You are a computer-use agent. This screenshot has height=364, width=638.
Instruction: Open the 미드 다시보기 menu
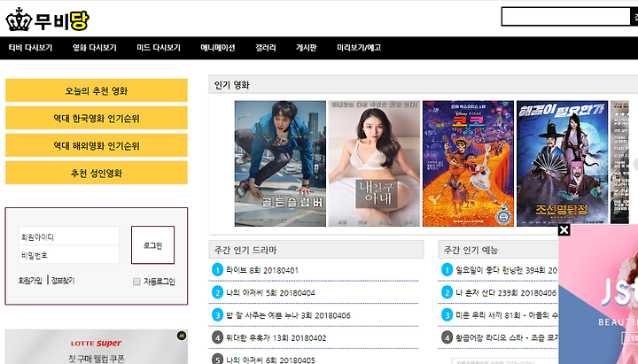(159, 48)
